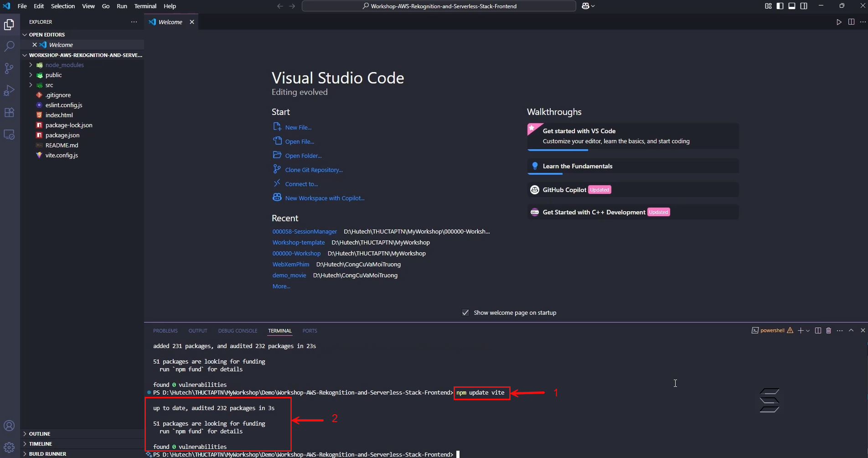Switch to the Ports tab
The width and height of the screenshot is (868, 458).
click(310, 331)
